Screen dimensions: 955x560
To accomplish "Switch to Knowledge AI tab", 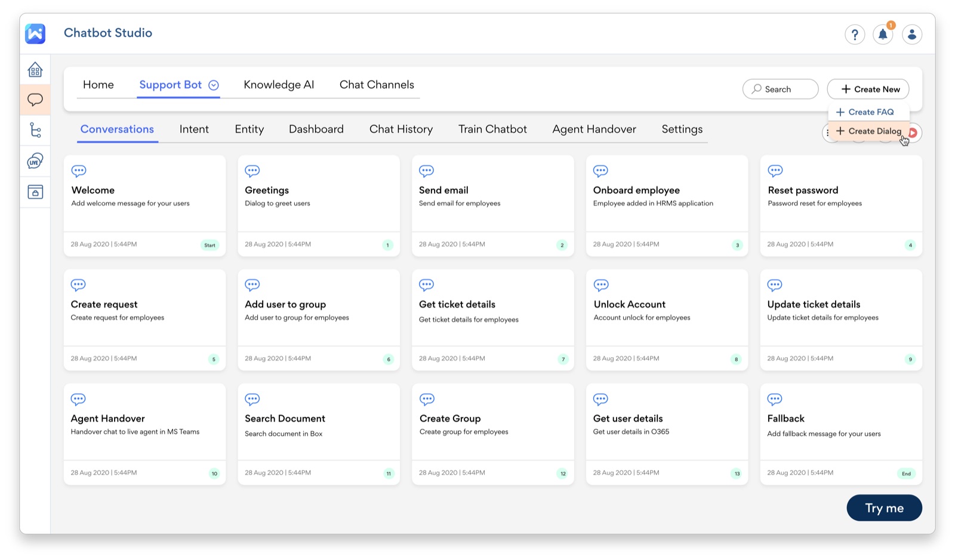I will pos(279,85).
